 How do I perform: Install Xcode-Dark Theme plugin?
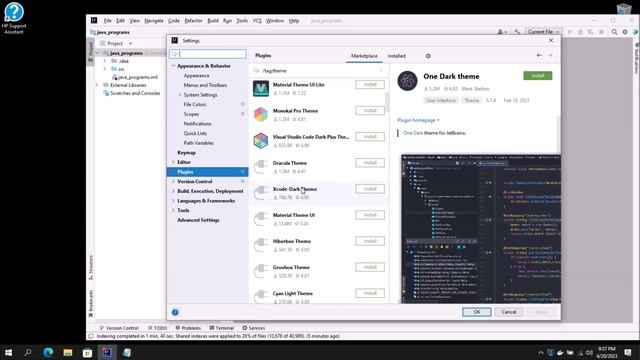(x=370, y=189)
